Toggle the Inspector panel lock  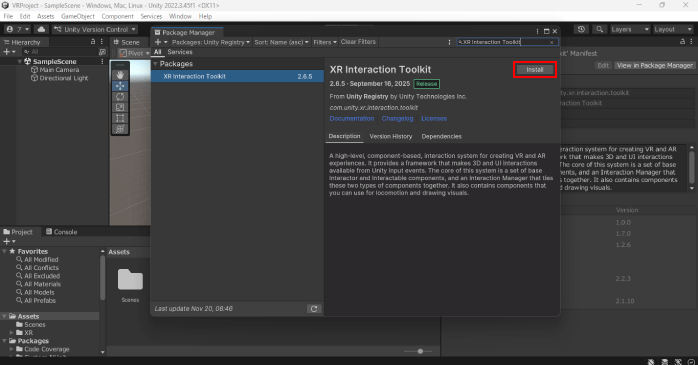tap(682, 41)
